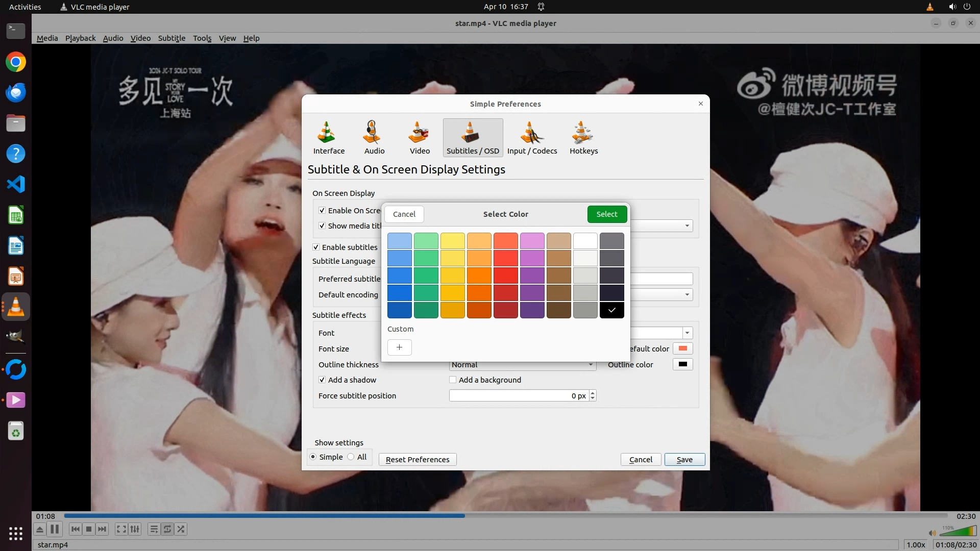Open the Subtitle menu
This screenshot has width=980, height=551.
click(171, 38)
